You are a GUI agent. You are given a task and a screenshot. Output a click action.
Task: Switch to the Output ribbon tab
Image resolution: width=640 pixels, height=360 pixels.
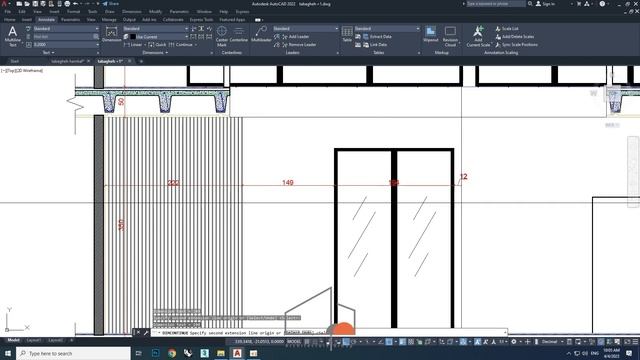(x=129, y=20)
